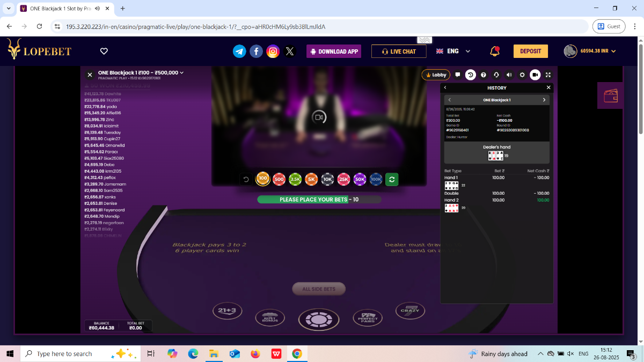Select the 100 chip
This screenshot has height=362, width=644.
tap(262, 179)
